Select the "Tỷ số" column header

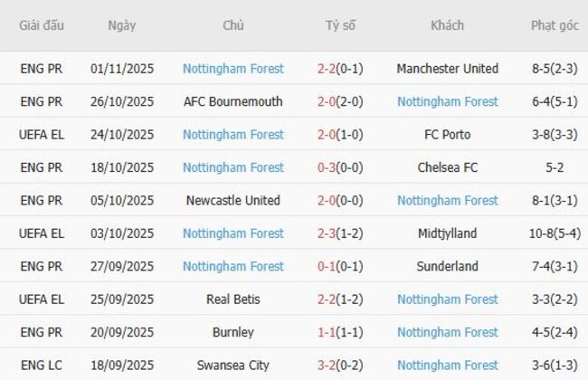(340, 25)
